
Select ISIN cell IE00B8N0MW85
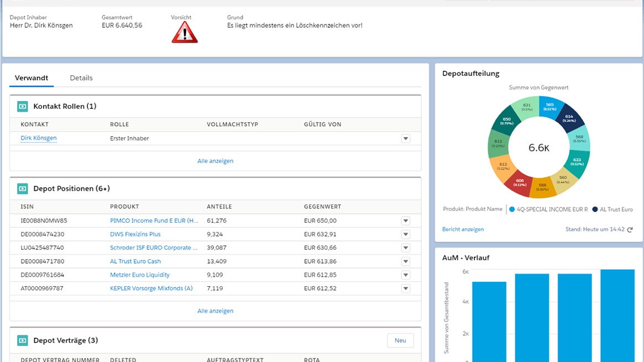44,221
